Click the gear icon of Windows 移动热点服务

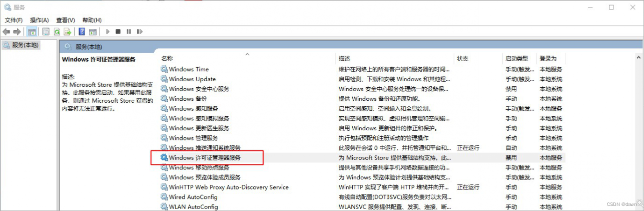164,167
